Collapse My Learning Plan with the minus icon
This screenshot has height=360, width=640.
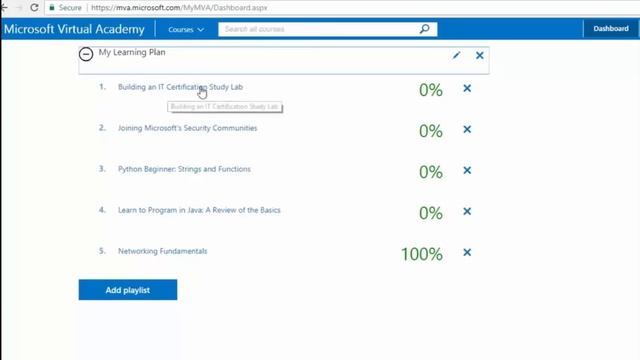86,54
